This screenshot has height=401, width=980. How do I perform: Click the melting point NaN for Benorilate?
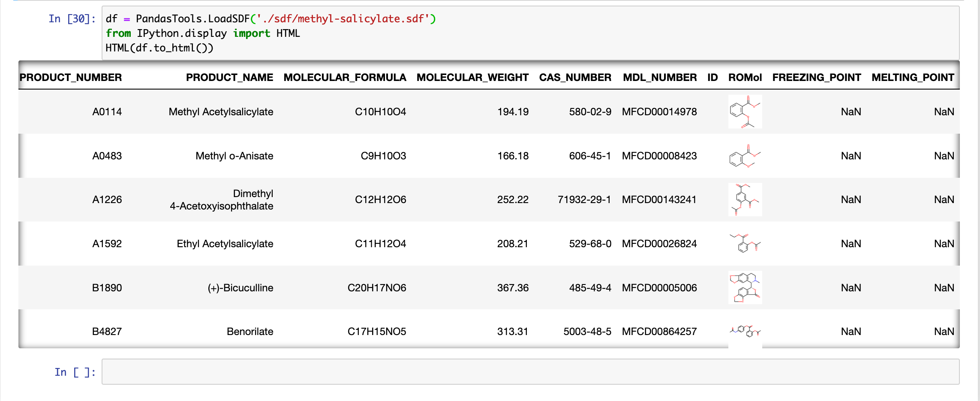(x=944, y=332)
